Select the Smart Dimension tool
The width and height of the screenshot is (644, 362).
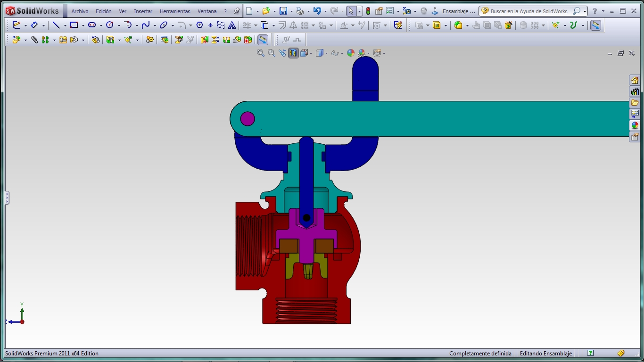34,25
